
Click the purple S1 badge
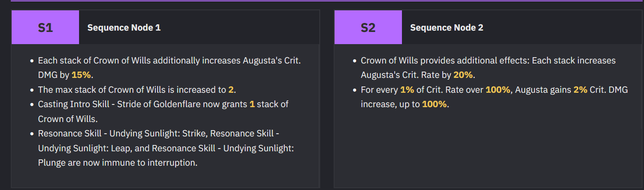click(45, 27)
